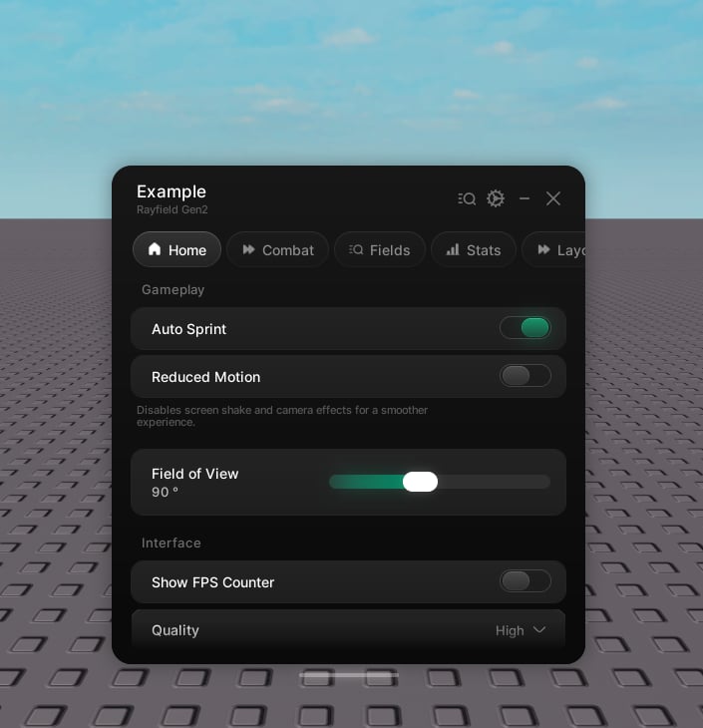The width and height of the screenshot is (703, 728).
Task: Click the 'Auto Sprint' label
Action: (189, 329)
